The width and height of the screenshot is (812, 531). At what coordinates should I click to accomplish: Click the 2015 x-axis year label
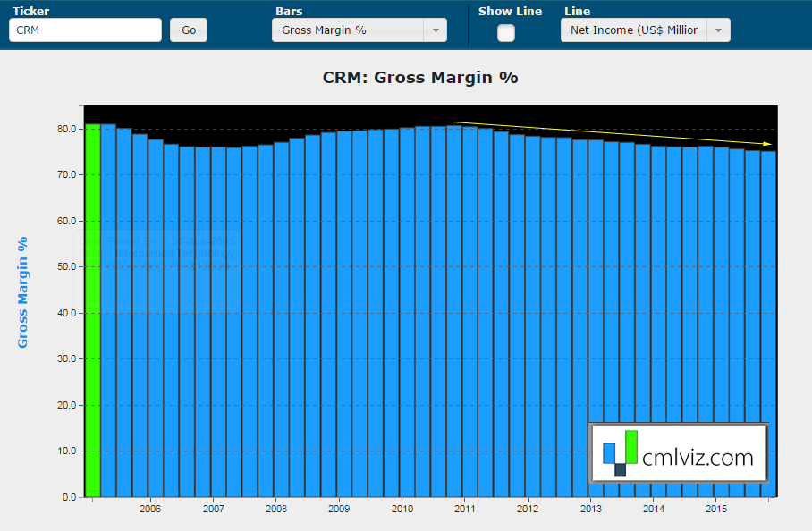[716, 509]
